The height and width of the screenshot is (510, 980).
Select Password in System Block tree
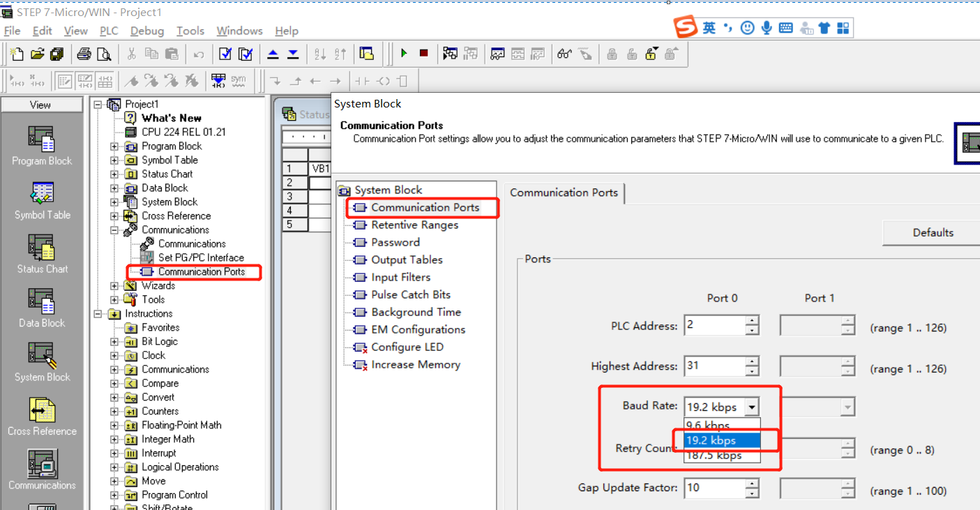point(395,242)
